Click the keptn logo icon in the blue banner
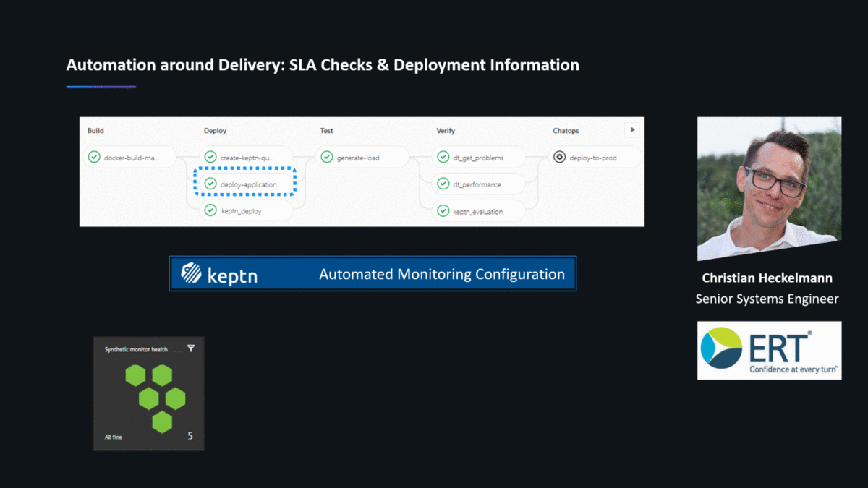 coord(190,274)
